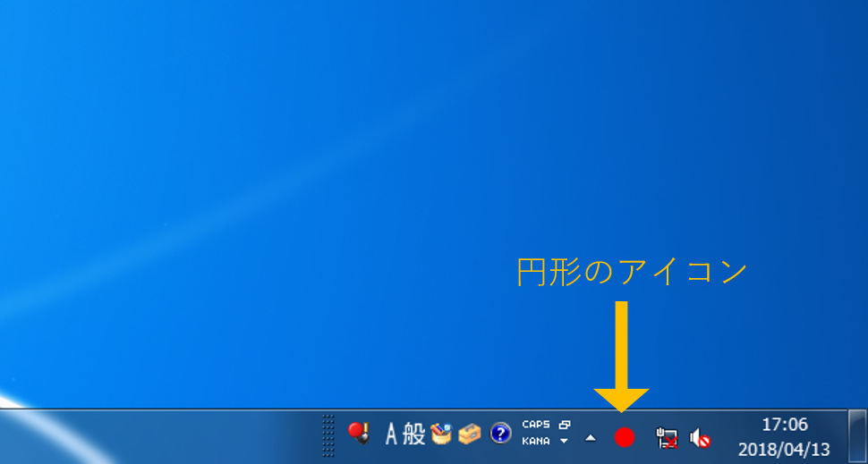Click the red circular tray icon
868x464 pixels.
625,437
